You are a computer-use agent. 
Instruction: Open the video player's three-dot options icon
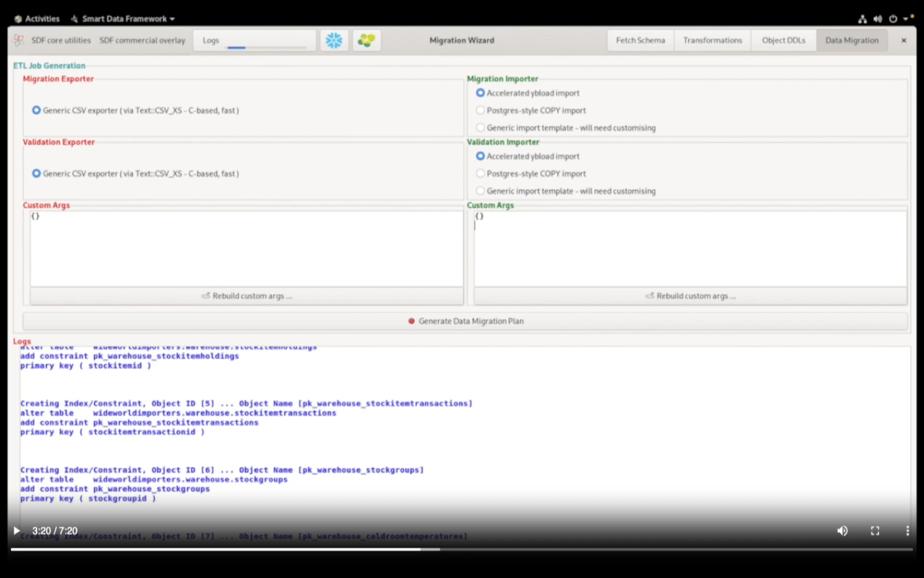pos(907,530)
